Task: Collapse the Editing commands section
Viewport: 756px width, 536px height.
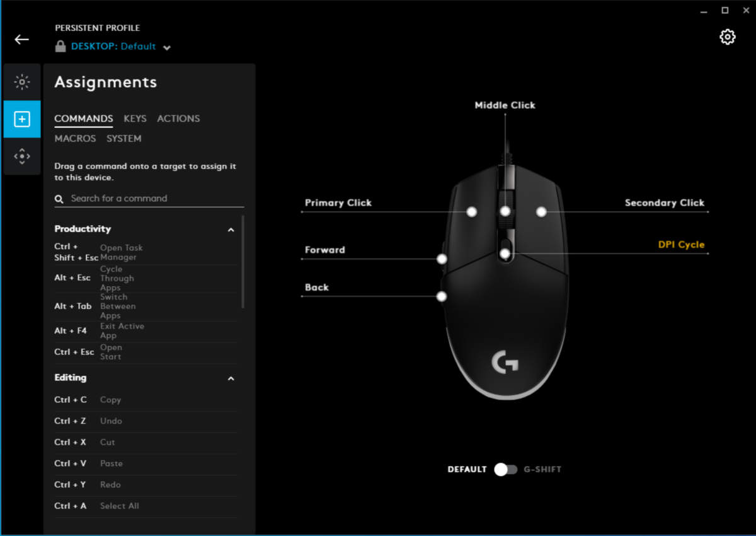Action: tap(231, 378)
